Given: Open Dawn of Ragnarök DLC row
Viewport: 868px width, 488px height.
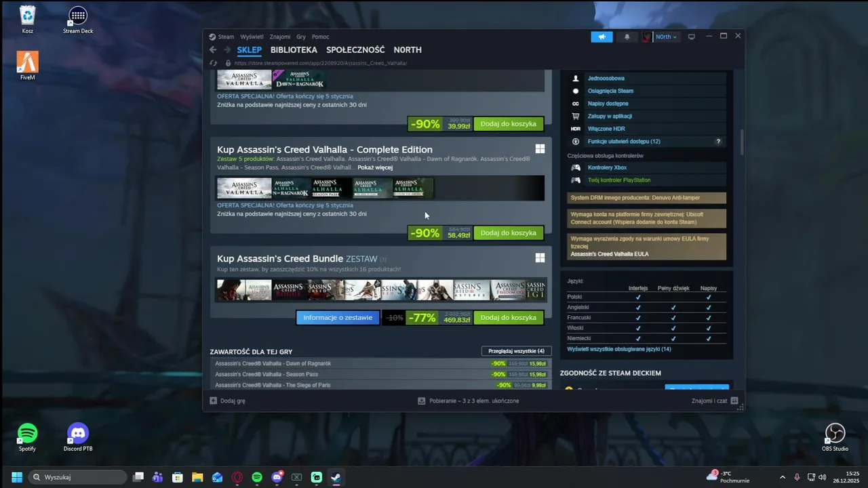Looking at the screenshot, I should [x=380, y=363].
